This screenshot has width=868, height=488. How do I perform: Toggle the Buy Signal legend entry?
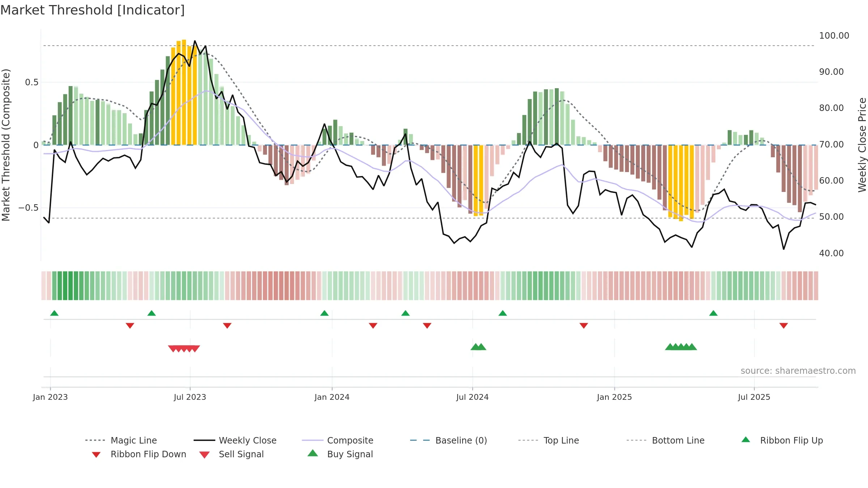(340, 454)
